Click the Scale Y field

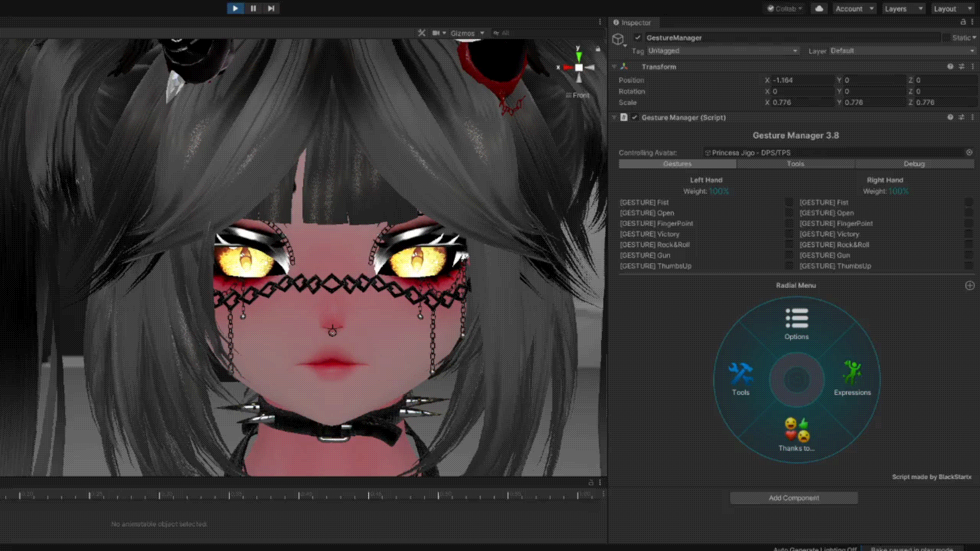(874, 102)
